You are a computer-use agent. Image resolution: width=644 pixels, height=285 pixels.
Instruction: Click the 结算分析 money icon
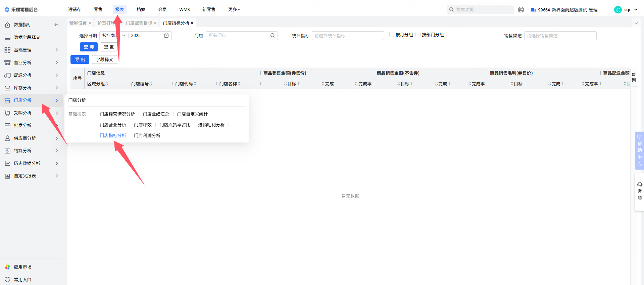[x=7, y=151]
